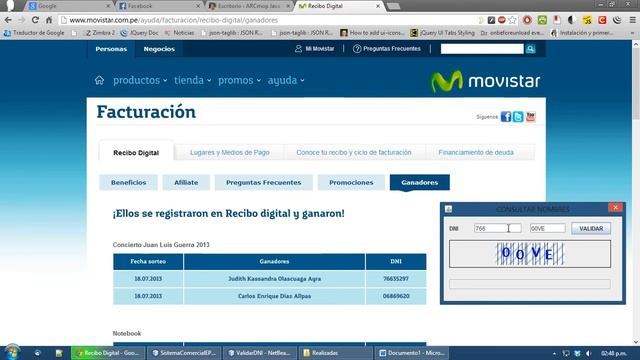Viewport: 640px width, 360px height.
Task: Click the DNI input field in dialog
Action: (x=498, y=229)
